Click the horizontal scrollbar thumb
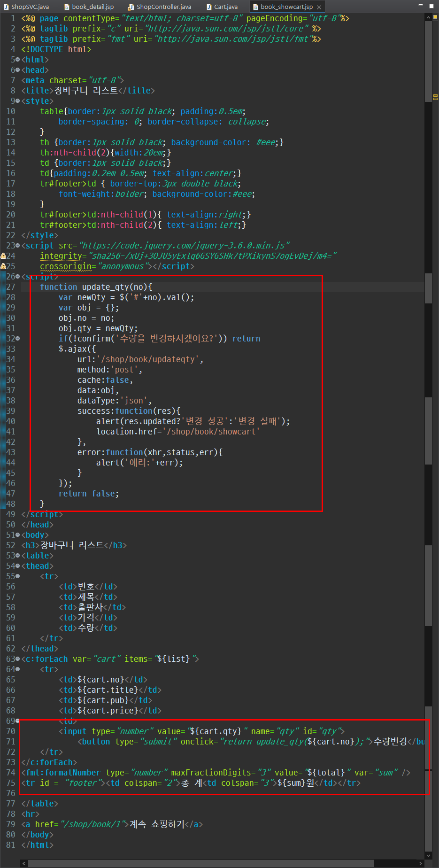This screenshot has height=868, width=439. point(201,863)
